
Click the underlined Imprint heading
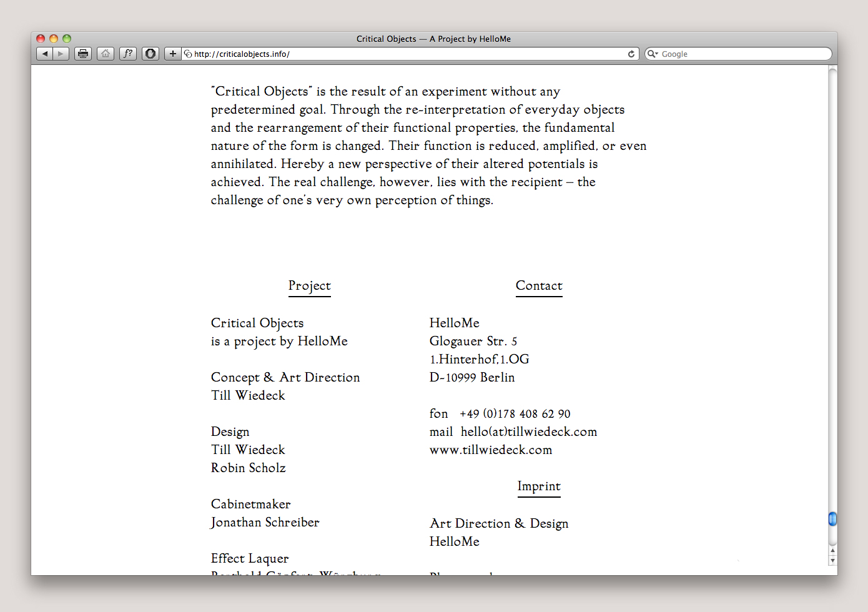pos(539,486)
